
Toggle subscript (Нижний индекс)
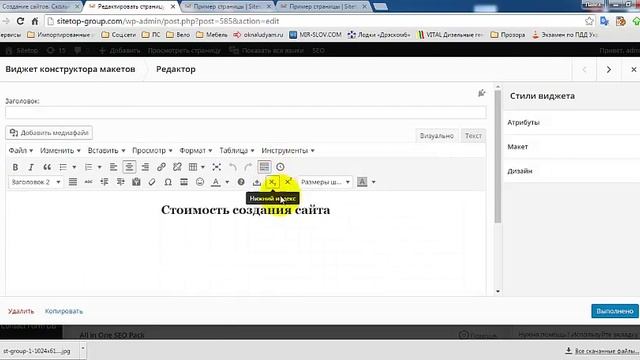click(272, 182)
